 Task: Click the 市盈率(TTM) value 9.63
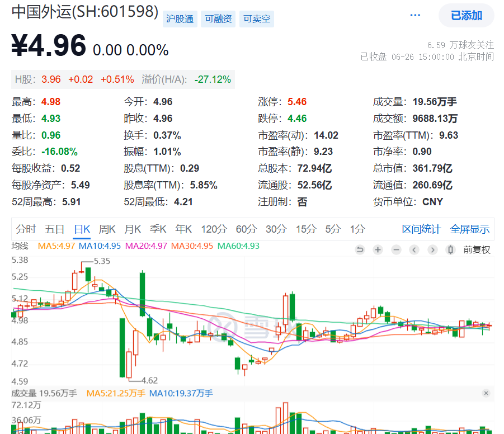449,135
